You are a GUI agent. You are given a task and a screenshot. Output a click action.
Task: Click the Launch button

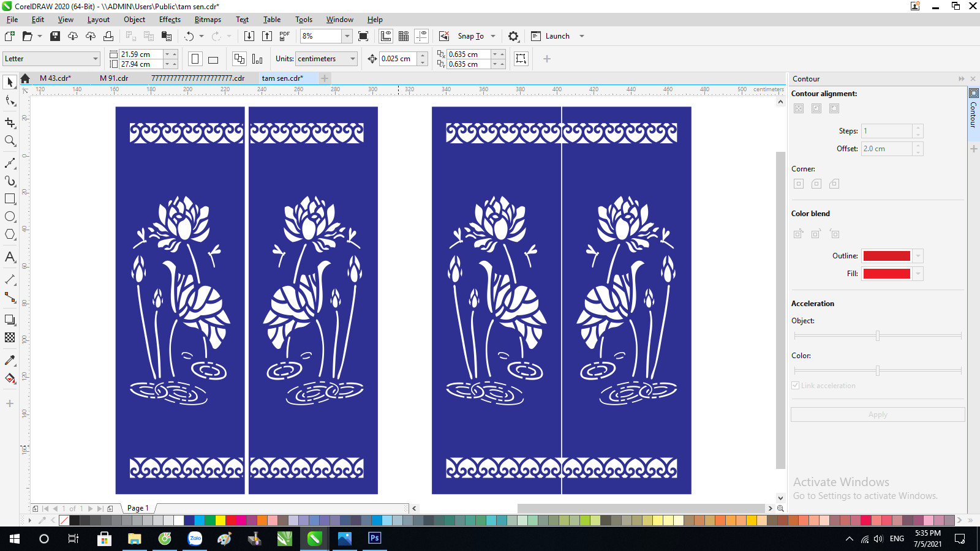pyautogui.click(x=557, y=36)
